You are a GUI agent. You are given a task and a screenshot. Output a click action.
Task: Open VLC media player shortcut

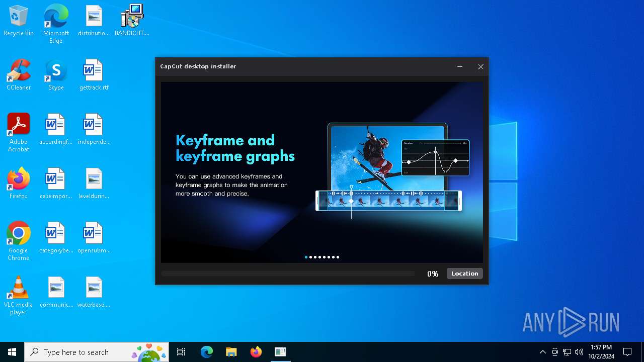pos(19,296)
